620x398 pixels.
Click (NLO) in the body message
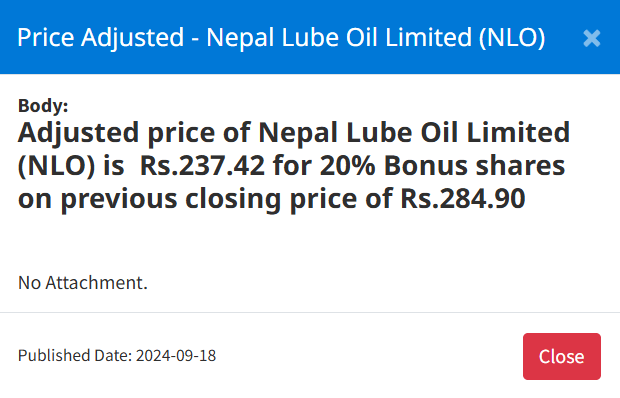coord(57,166)
